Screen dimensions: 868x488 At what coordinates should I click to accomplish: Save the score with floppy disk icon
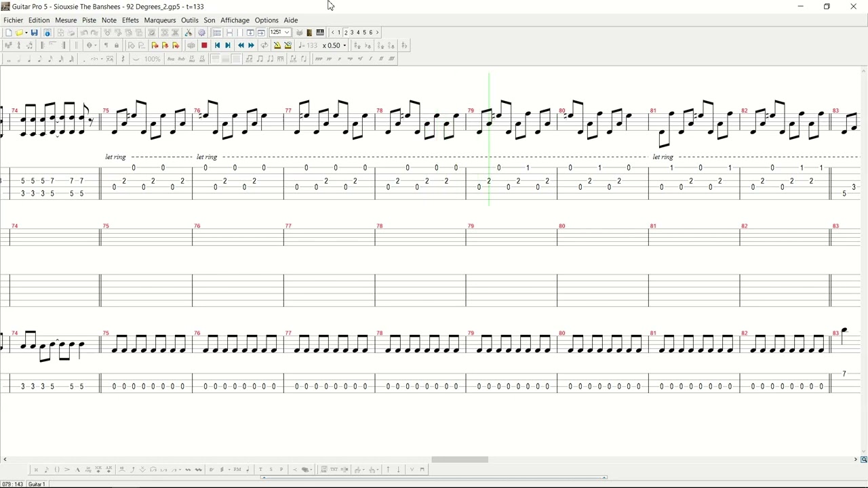click(34, 33)
